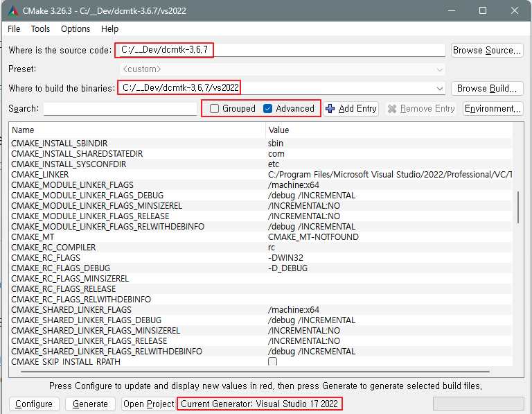
Task: Click the Open Project button
Action: [149, 404]
